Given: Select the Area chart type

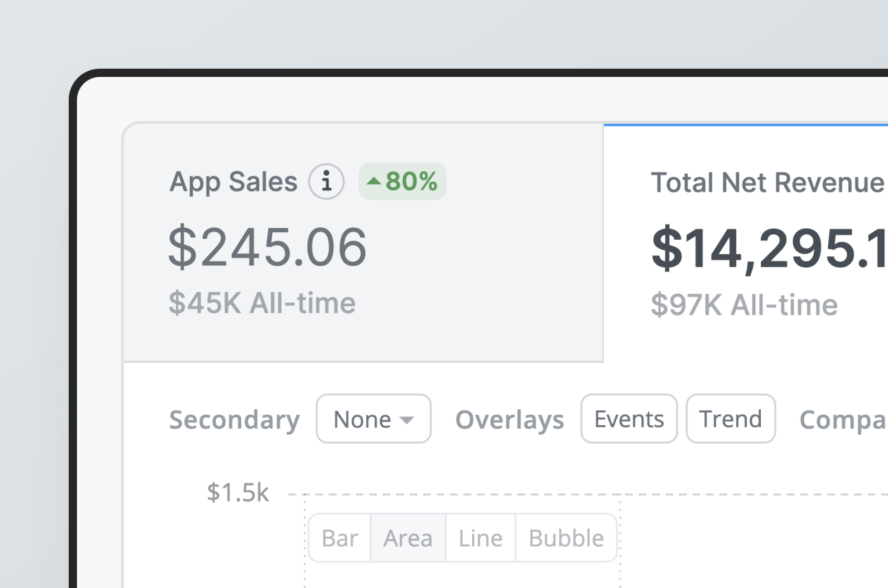Looking at the screenshot, I should (x=408, y=539).
